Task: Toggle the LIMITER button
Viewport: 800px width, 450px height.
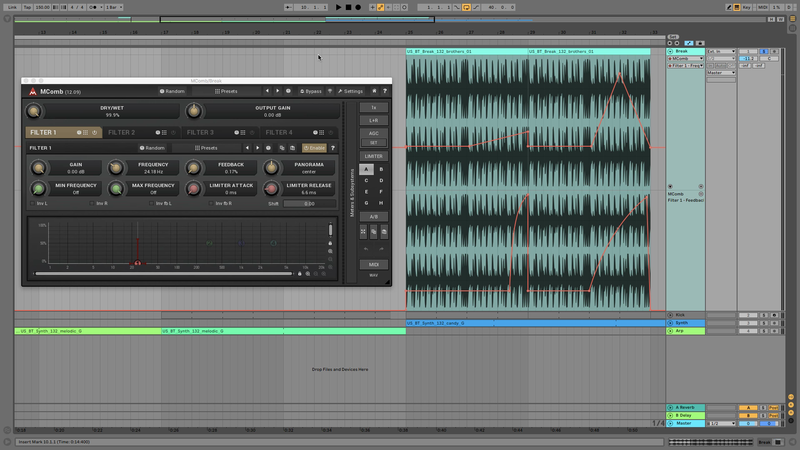Action: (x=373, y=156)
